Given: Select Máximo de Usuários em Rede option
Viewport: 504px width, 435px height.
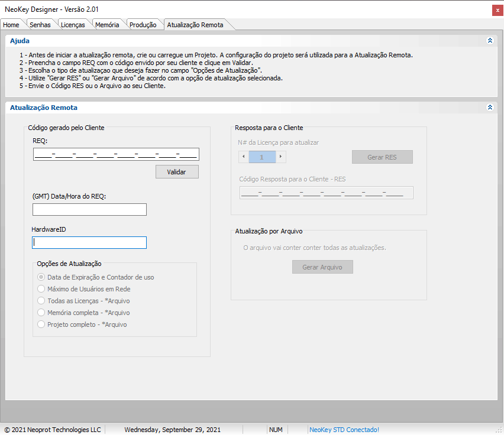Looking at the screenshot, I should 41,289.
